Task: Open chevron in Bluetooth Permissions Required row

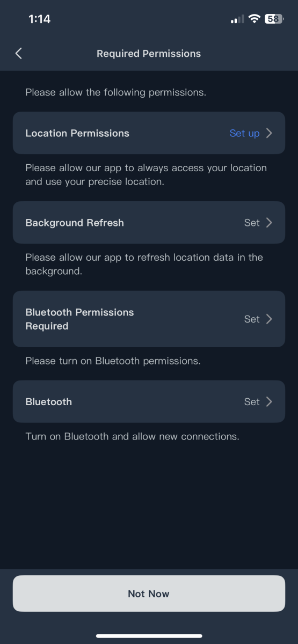Action: tap(269, 319)
